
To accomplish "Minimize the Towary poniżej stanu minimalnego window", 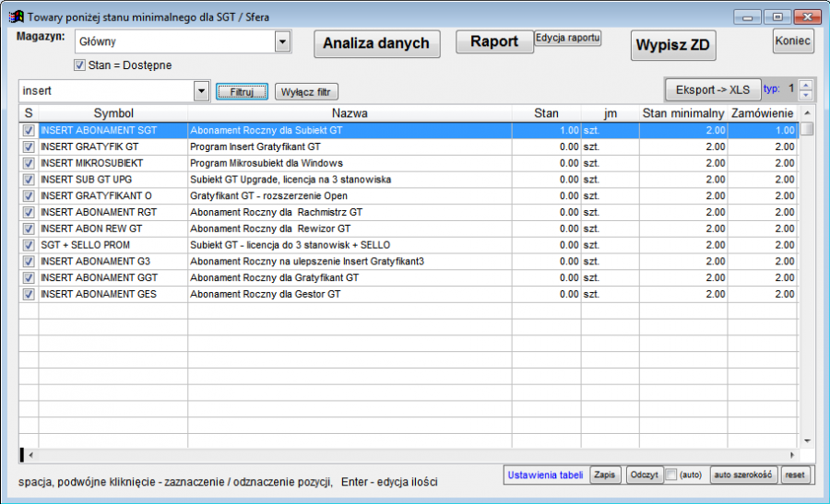I will coord(747,18).
